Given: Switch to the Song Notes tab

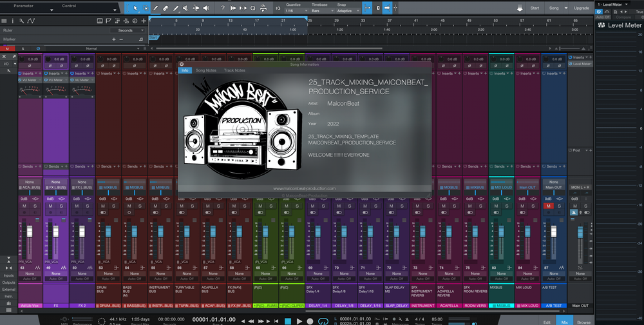Looking at the screenshot, I should [206, 70].
